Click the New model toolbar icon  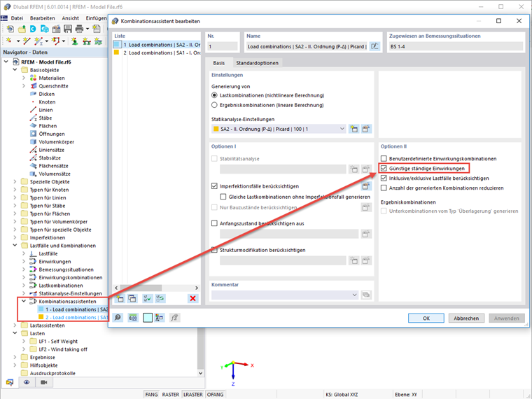tap(10, 29)
